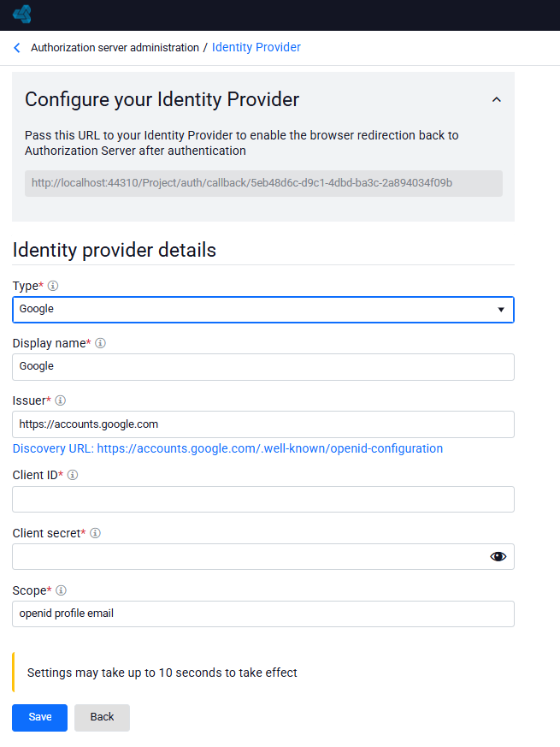
Task: Select the Identity Provider breadcrumb
Action: (x=256, y=47)
